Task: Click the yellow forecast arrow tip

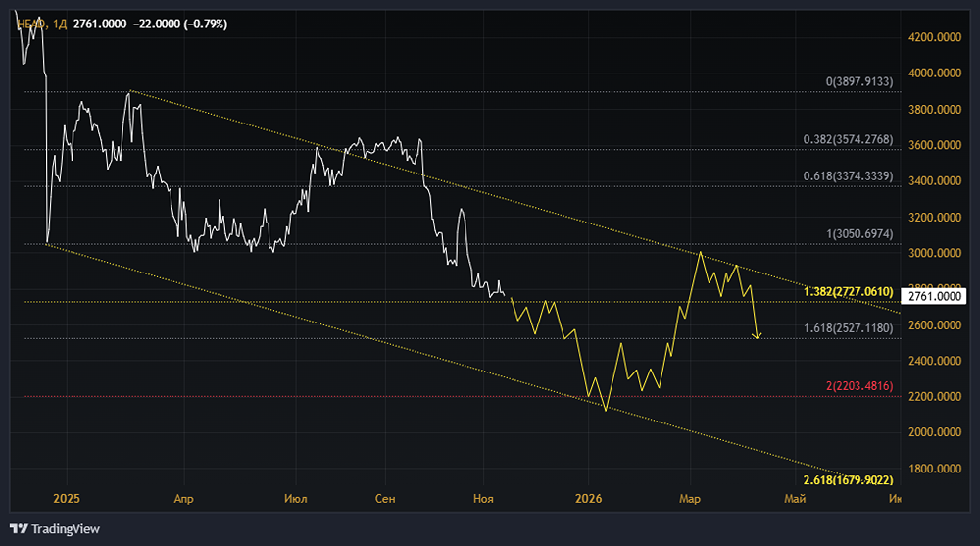Action: 757,337
